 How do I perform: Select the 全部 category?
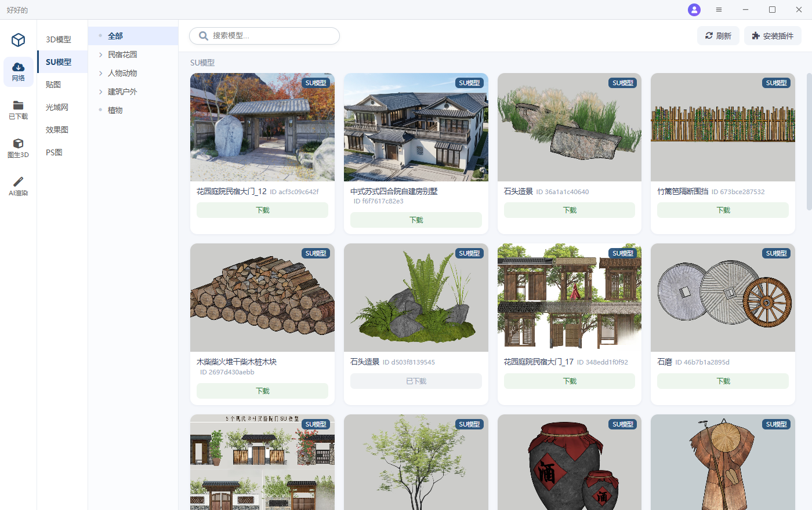click(x=133, y=36)
